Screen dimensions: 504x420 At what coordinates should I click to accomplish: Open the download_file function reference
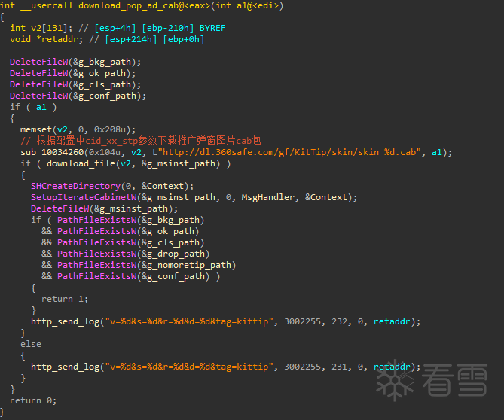[x=81, y=163]
